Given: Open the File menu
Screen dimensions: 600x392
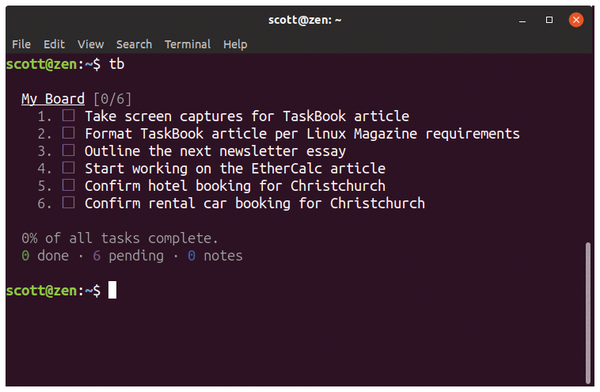Looking at the screenshot, I should pos(21,44).
